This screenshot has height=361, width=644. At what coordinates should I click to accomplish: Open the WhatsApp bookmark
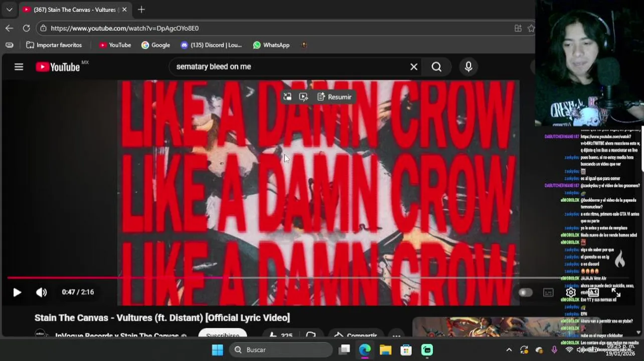(271, 45)
